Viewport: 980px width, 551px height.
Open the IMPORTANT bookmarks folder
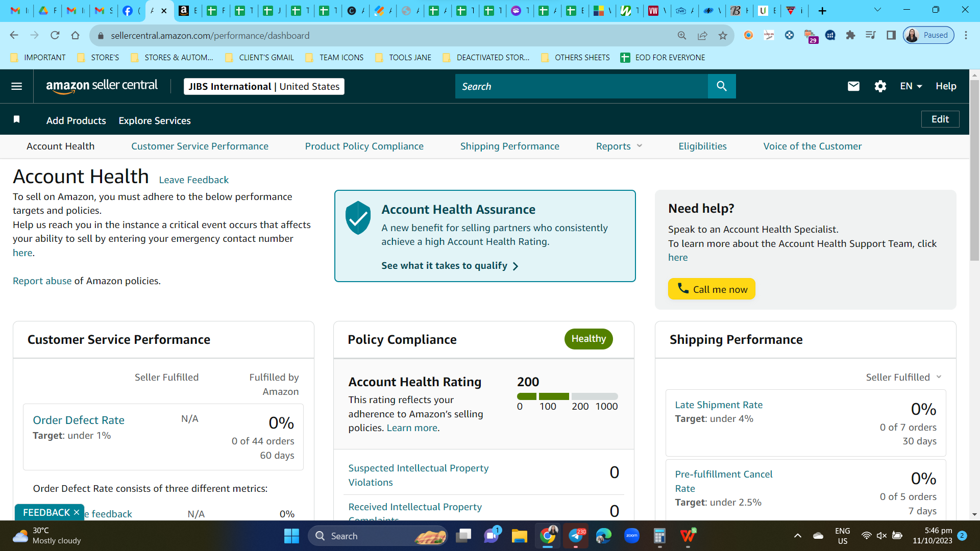point(38,58)
